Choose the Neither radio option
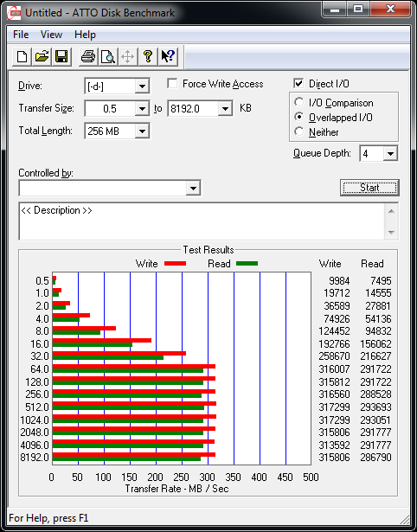This screenshot has height=532, width=417. 299,131
